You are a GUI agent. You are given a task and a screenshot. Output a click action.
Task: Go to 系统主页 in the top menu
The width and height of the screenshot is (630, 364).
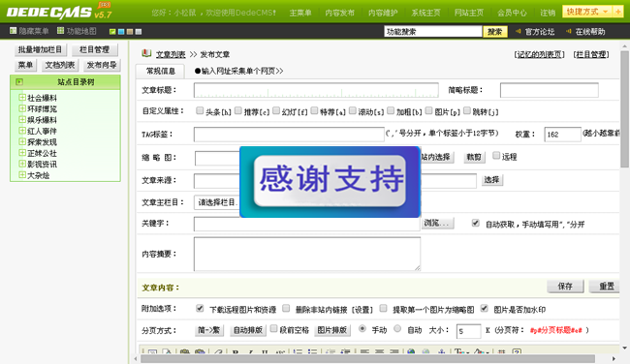click(425, 13)
